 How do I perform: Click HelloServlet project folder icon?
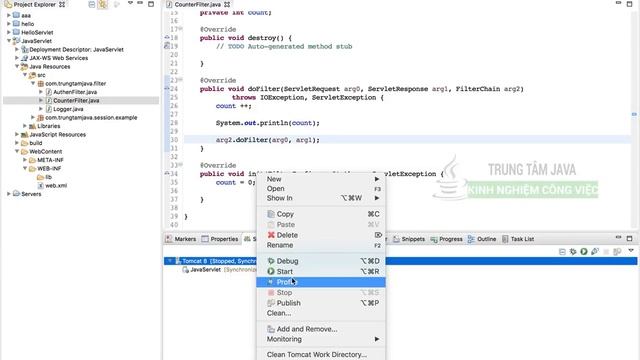coord(16,32)
